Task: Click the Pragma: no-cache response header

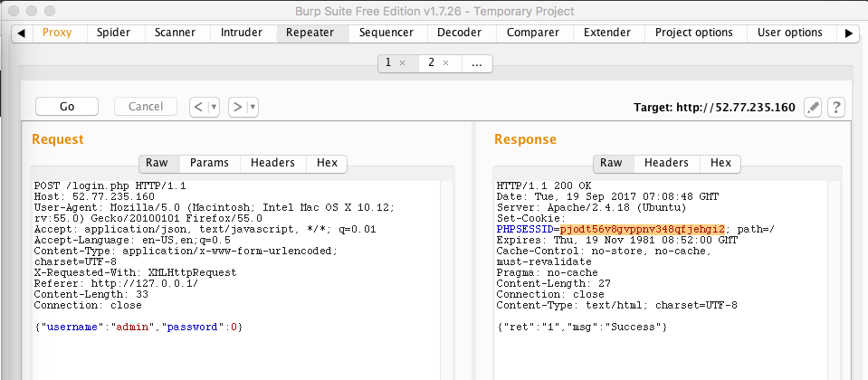Action: click(x=547, y=272)
